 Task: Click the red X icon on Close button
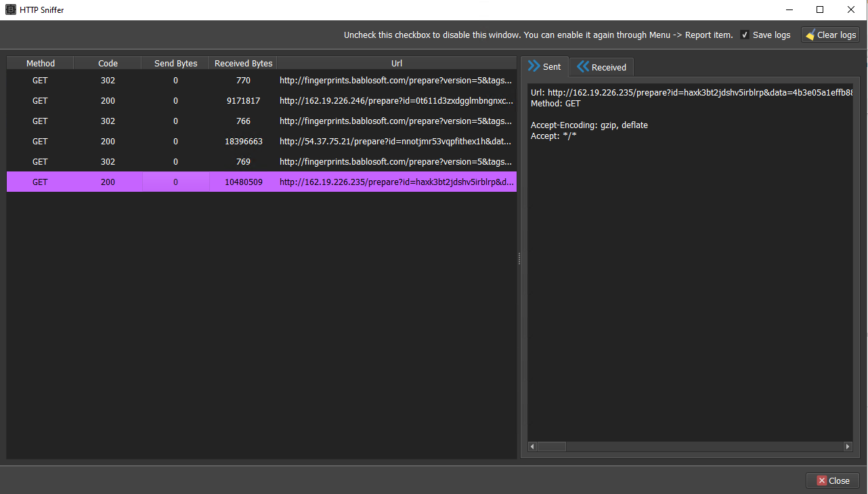821,480
